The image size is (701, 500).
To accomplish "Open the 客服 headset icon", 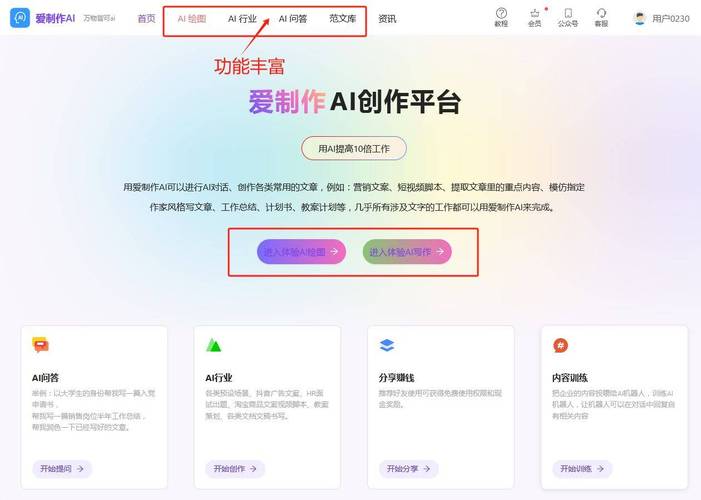I will (601, 13).
